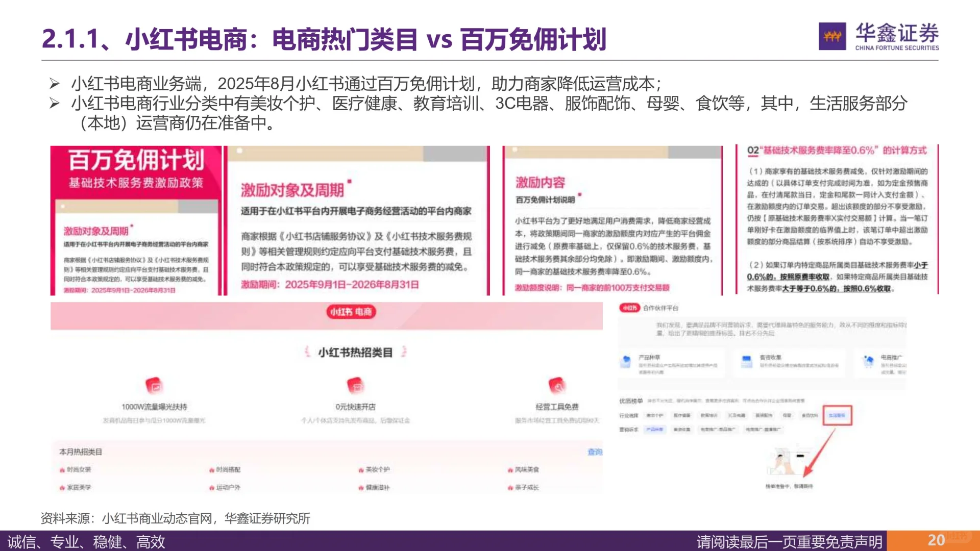This screenshot has height=551, width=980.
Task: Select the 电商推广 shopping cart icon
Action: (868, 360)
